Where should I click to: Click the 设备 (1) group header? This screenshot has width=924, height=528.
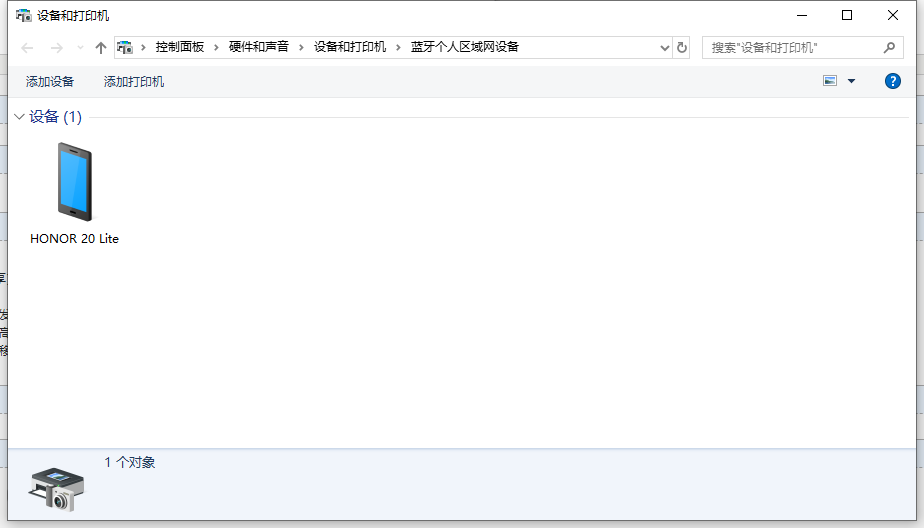click(x=55, y=117)
